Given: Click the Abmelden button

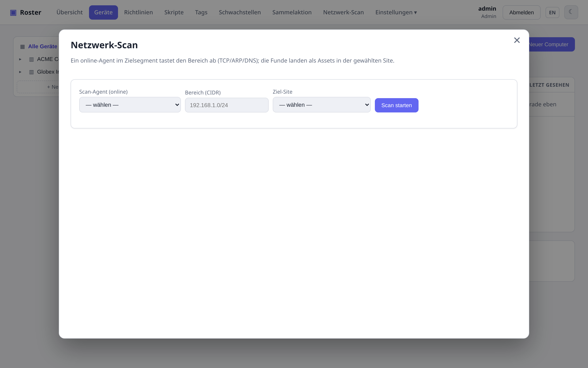Looking at the screenshot, I should click(x=521, y=12).
